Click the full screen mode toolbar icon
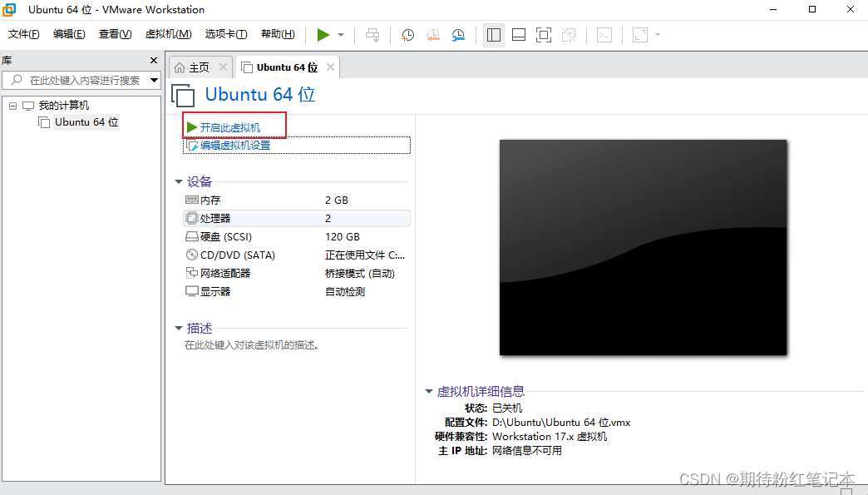 544,35
